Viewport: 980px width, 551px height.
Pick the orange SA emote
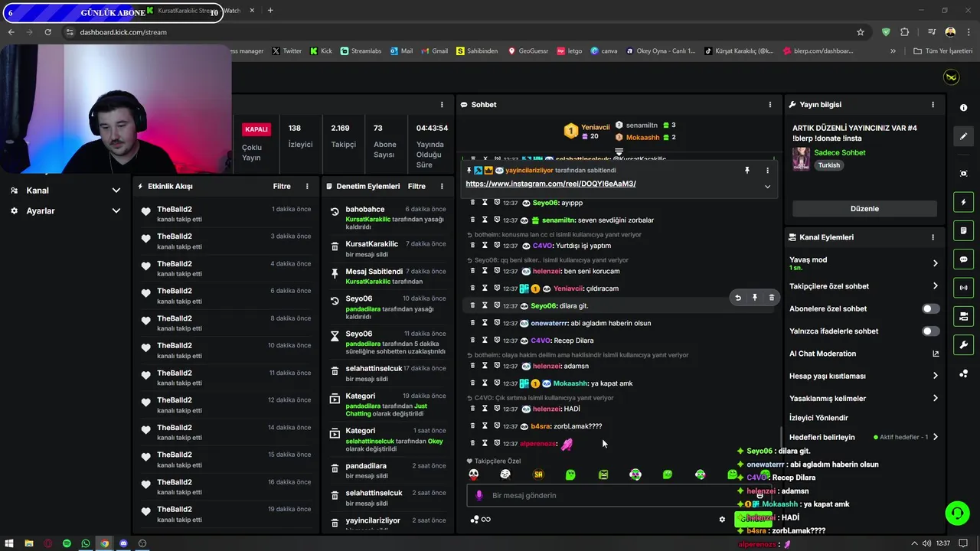point(538,474)
